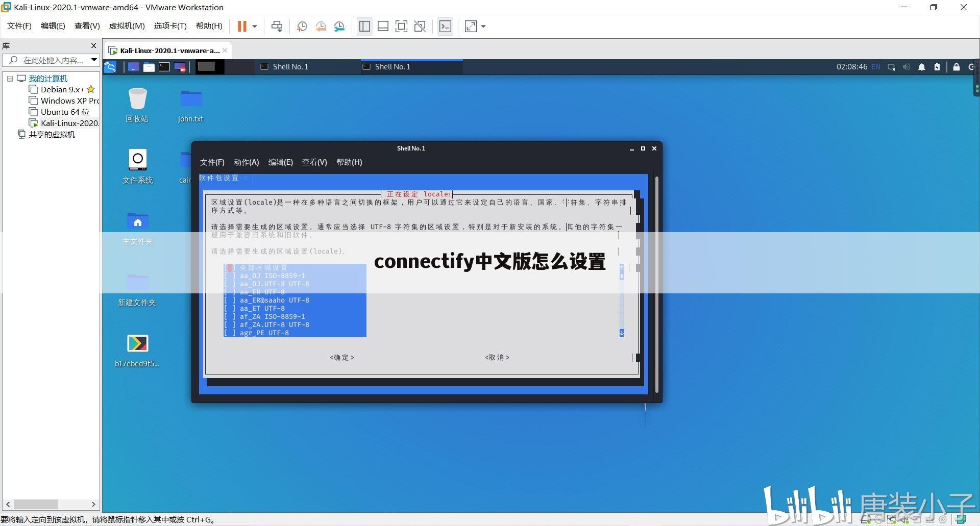The width and height of the screenshot is (980, 526).
Task: Select Debian 9.x in the library tree
Action: pos(61,89)
